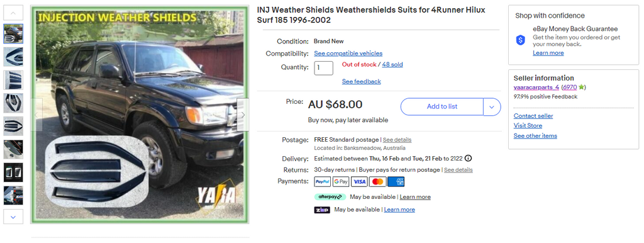Select the second weather shield thumbnail

pos(13,57)
